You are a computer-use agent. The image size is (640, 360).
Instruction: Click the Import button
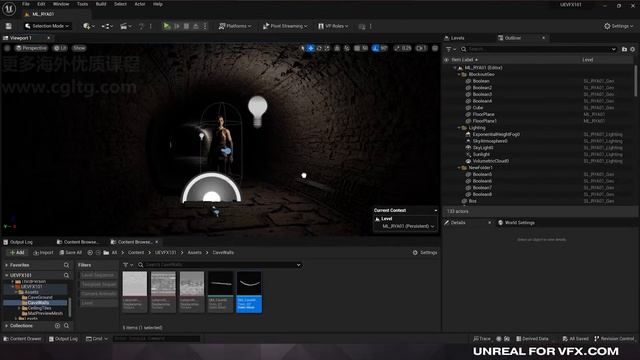click(x=43, y=253)
